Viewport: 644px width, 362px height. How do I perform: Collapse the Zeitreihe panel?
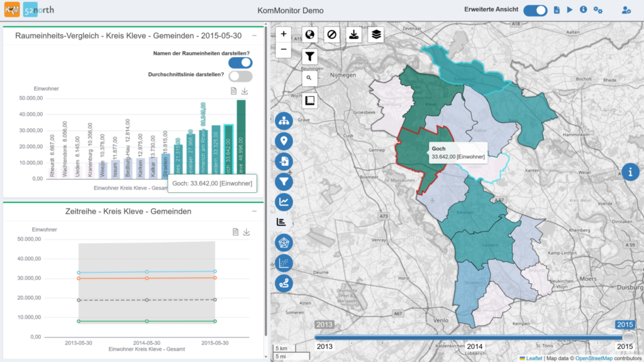254,211
